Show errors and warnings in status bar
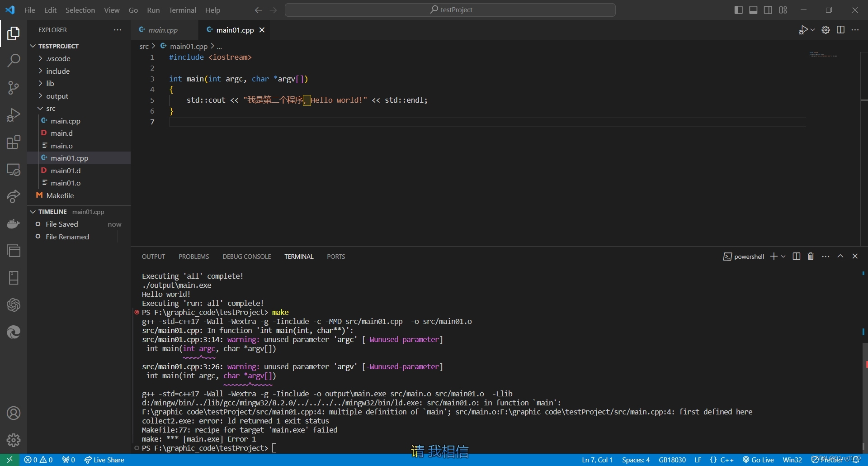Image resolution: width=868 pixels, height=466 pixels. 38,460
